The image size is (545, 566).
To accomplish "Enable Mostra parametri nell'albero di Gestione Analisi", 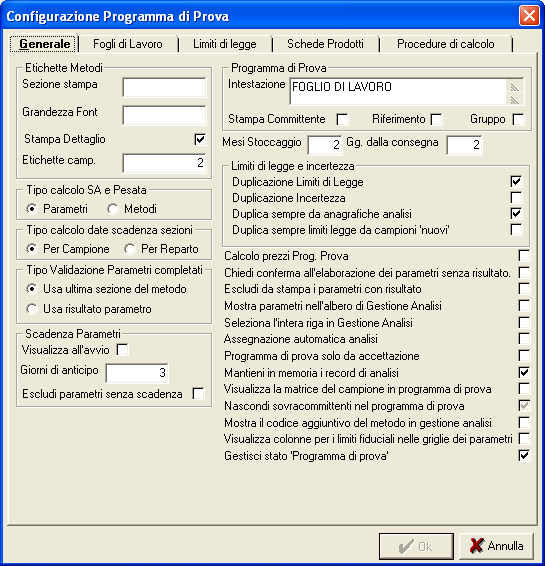I will click(524, 305).
